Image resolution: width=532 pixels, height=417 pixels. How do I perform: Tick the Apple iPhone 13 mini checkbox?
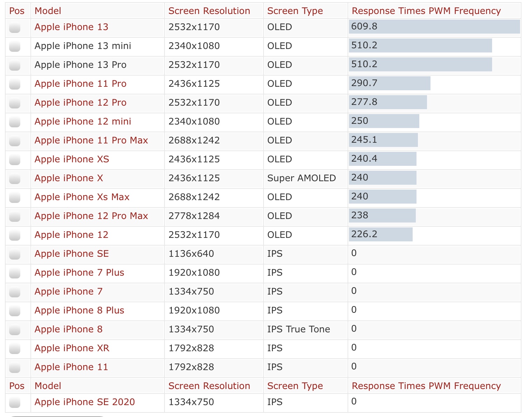15,47
